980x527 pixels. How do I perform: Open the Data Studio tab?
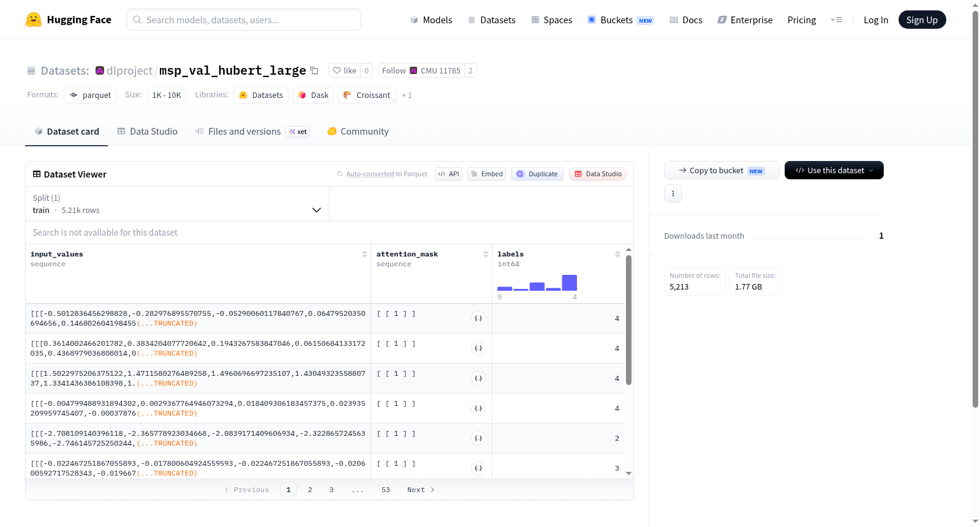click(148, 131)
